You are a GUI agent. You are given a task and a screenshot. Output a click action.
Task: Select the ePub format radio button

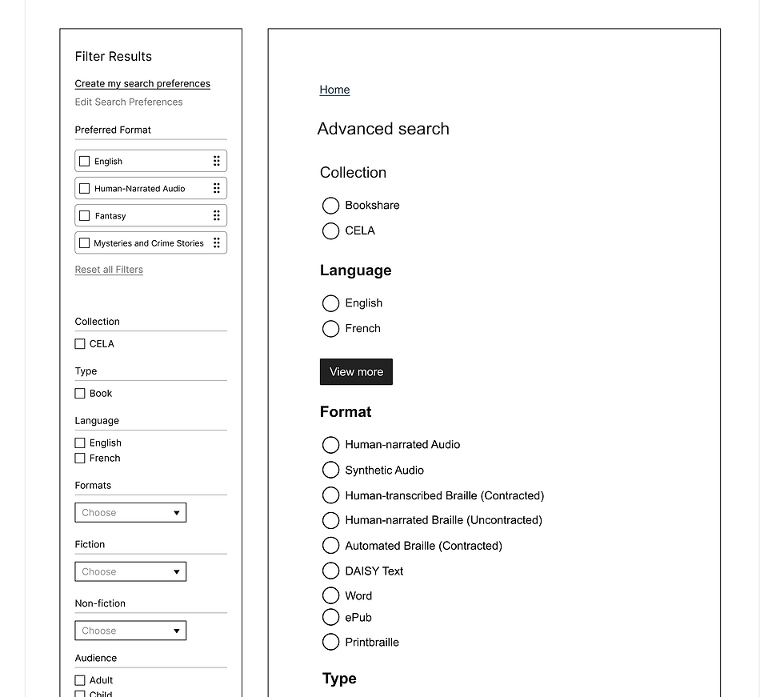(330, 617)
